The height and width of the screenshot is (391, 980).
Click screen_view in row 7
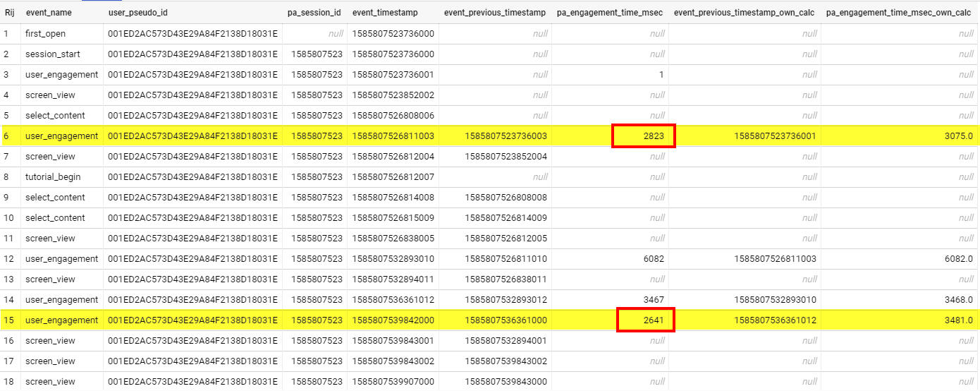pos(50,157)
